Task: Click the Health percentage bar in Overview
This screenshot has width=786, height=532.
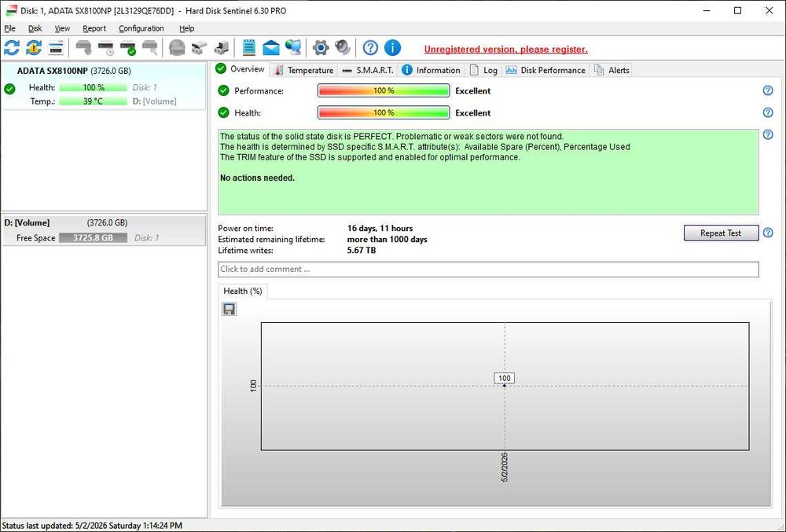Action: [384, 112]
